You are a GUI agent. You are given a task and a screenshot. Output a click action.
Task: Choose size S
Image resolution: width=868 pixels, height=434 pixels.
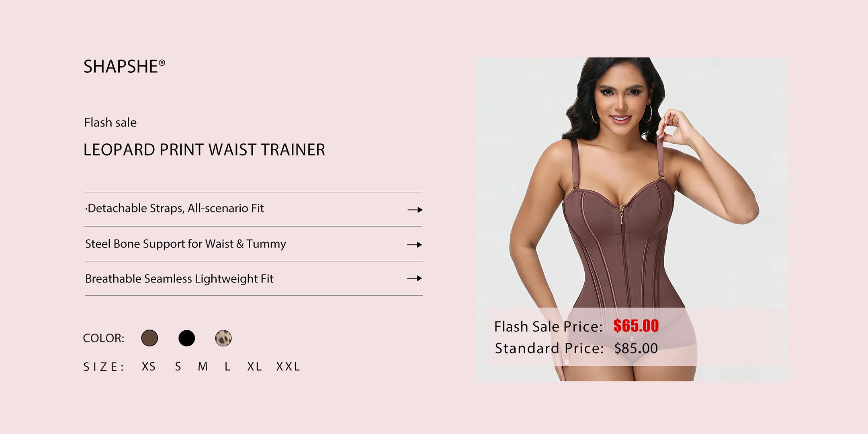point(178,366)
